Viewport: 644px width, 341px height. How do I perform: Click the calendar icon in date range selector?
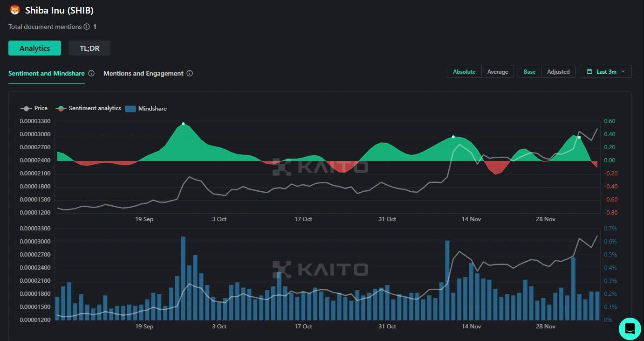click(589, 72)
